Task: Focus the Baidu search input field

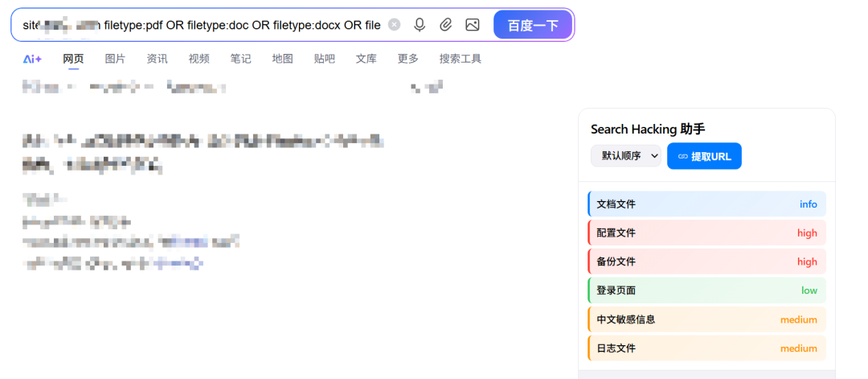Action: pyautogui.click(x=202, y=25)
